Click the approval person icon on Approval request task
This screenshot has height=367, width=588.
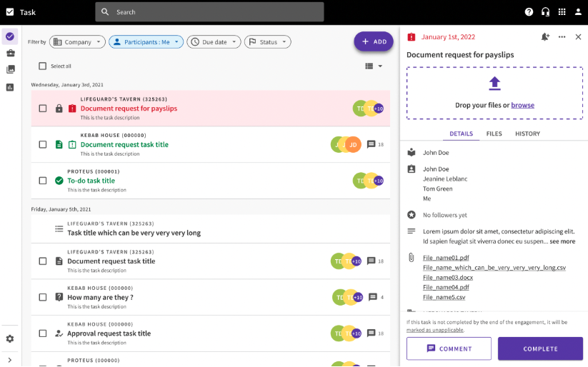pyautogui.click(x=59, y=333)
